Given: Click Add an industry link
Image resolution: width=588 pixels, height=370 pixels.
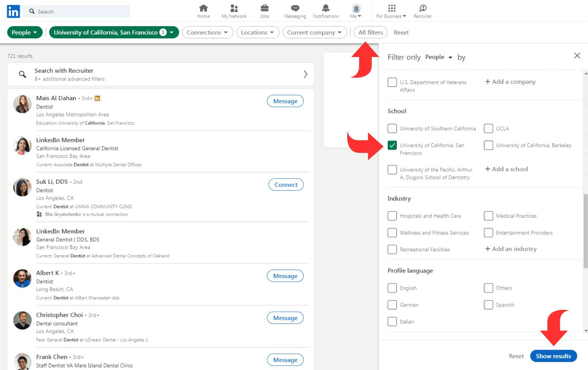Looking at the screenshot, I should point(511,249).
